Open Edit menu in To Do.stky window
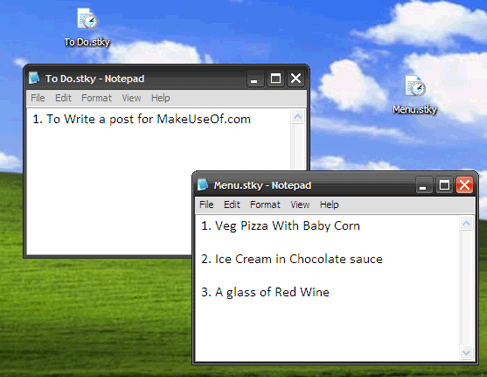 click(63, 98)
